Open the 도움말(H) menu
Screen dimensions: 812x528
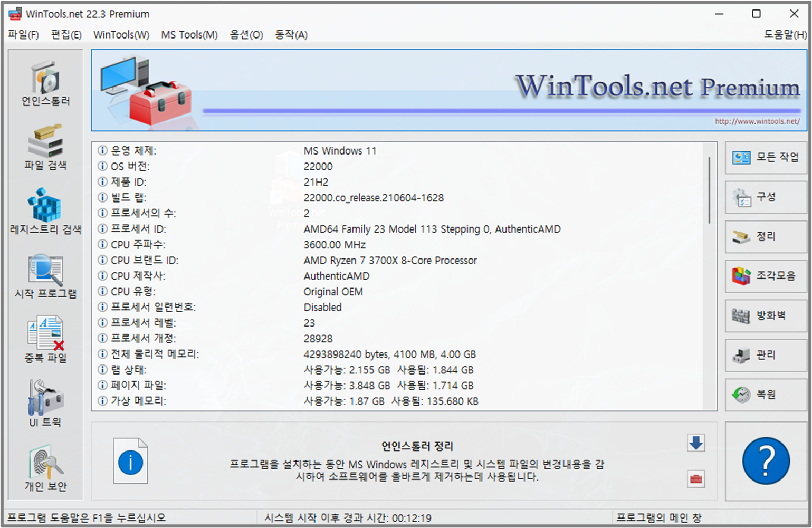click(785, 35)
